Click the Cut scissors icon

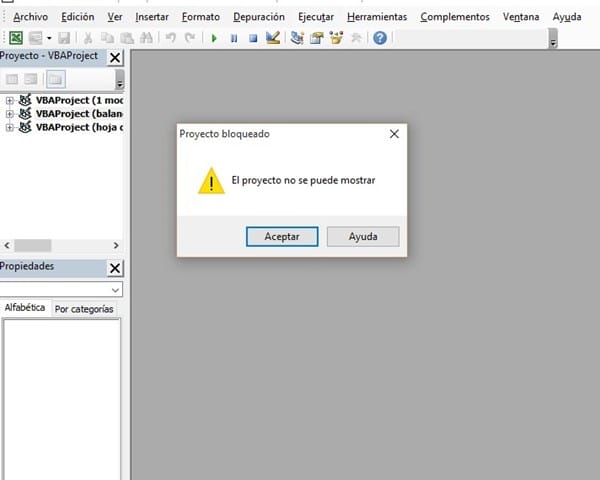(88, 38)
